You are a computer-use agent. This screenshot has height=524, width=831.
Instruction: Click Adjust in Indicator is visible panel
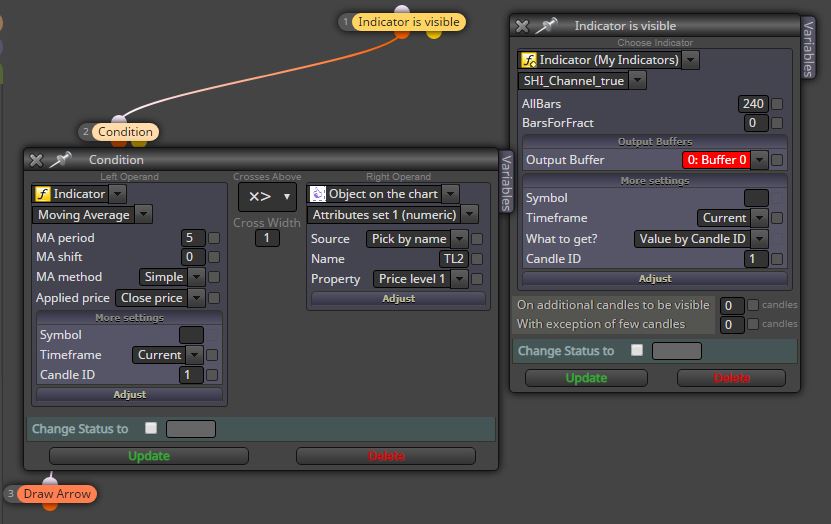(655, 279)
